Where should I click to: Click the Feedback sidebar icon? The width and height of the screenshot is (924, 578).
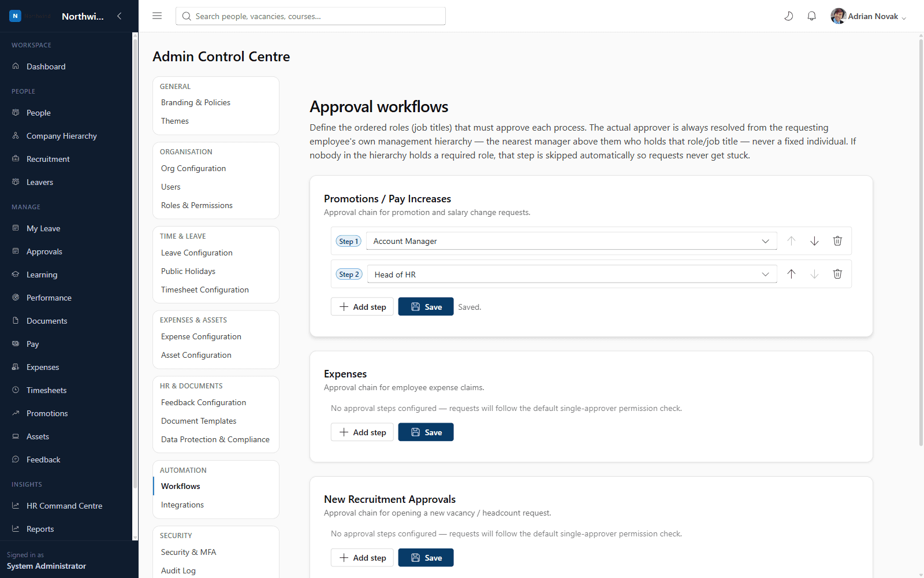(x=16, y=459)
